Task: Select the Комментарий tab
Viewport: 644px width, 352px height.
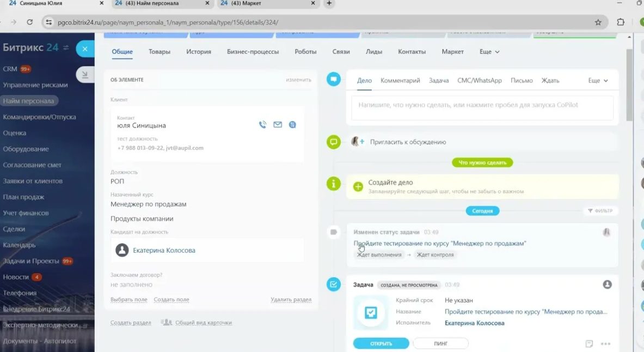Action: click(400, 81)
